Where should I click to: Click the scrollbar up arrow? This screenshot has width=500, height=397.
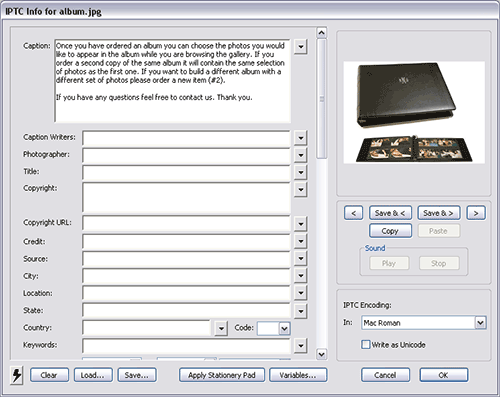(x=321, y=33)
